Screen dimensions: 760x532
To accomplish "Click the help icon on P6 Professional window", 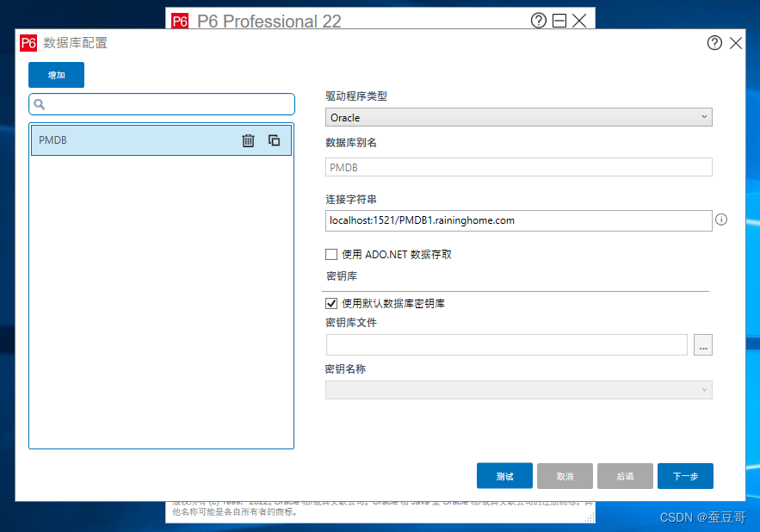I will coord(539,21).
